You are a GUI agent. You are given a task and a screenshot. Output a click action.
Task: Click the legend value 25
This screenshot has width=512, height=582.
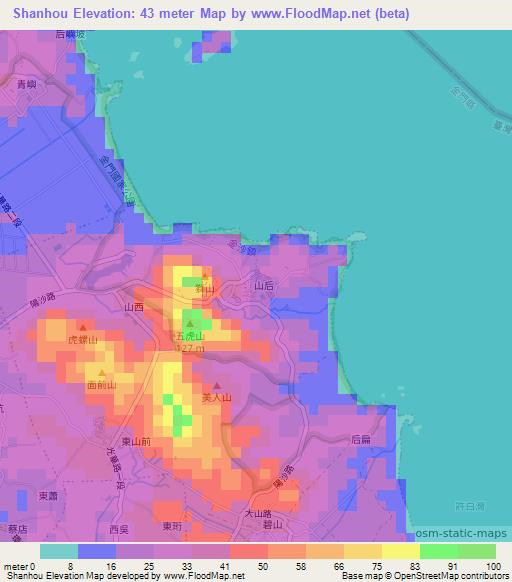[149, 566]
